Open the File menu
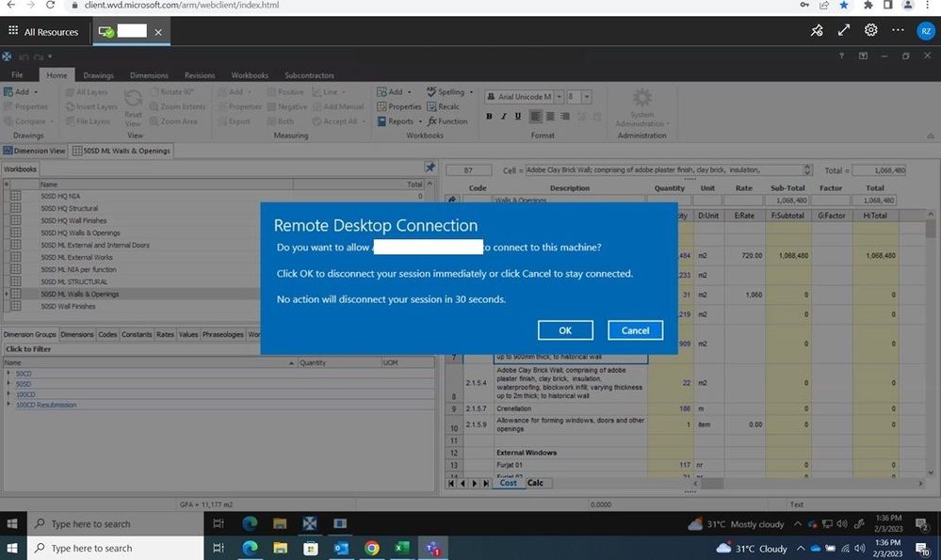Viewport: 941px width, 560px height. click(x=17, y=75)
